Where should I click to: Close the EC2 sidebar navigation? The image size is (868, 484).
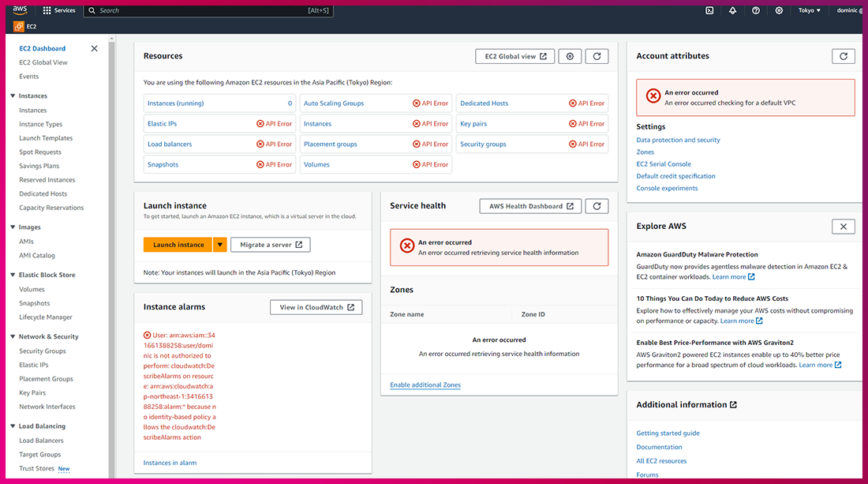tap(95, 49)
